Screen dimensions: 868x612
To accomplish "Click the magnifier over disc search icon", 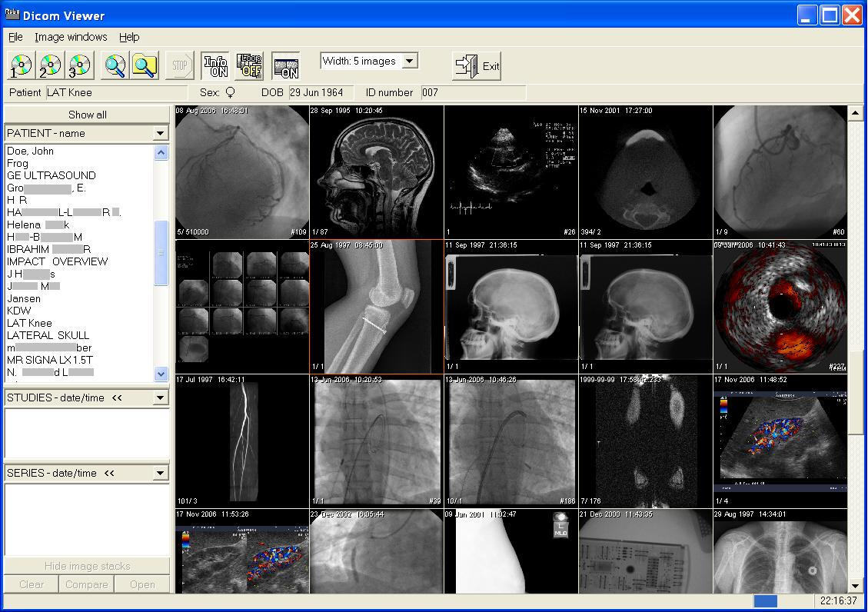I will coord(115,66).
